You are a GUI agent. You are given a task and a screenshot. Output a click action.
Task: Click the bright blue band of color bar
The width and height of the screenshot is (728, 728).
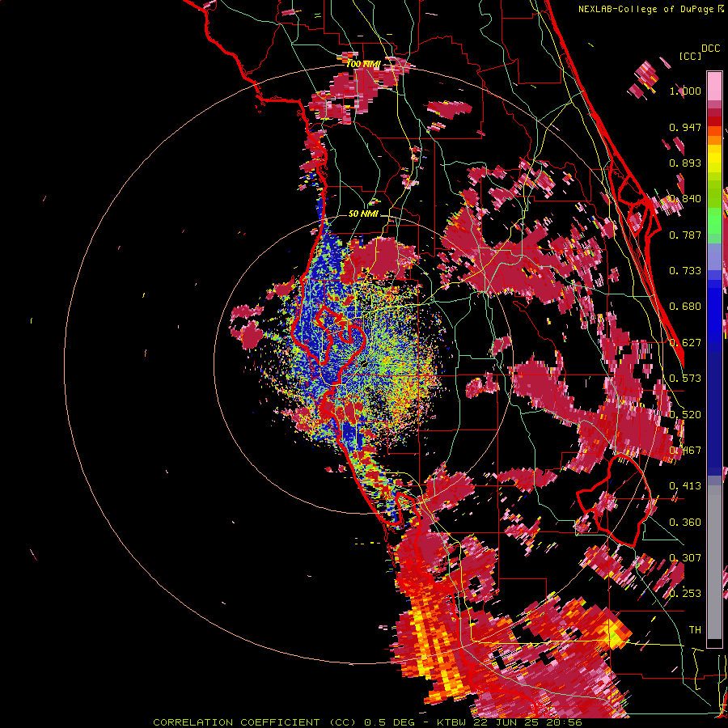pyautogui.click(x=714, y=311)
